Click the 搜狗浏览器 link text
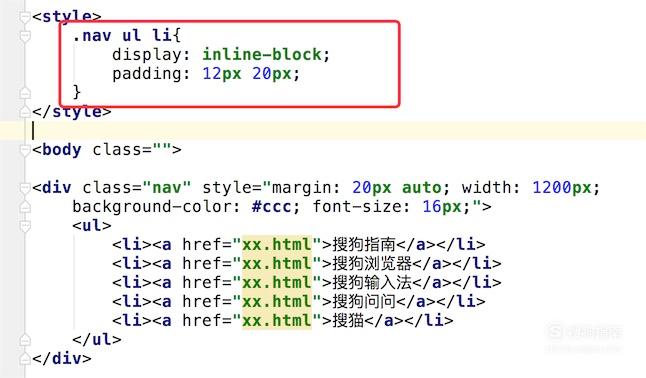 (372, 263)
